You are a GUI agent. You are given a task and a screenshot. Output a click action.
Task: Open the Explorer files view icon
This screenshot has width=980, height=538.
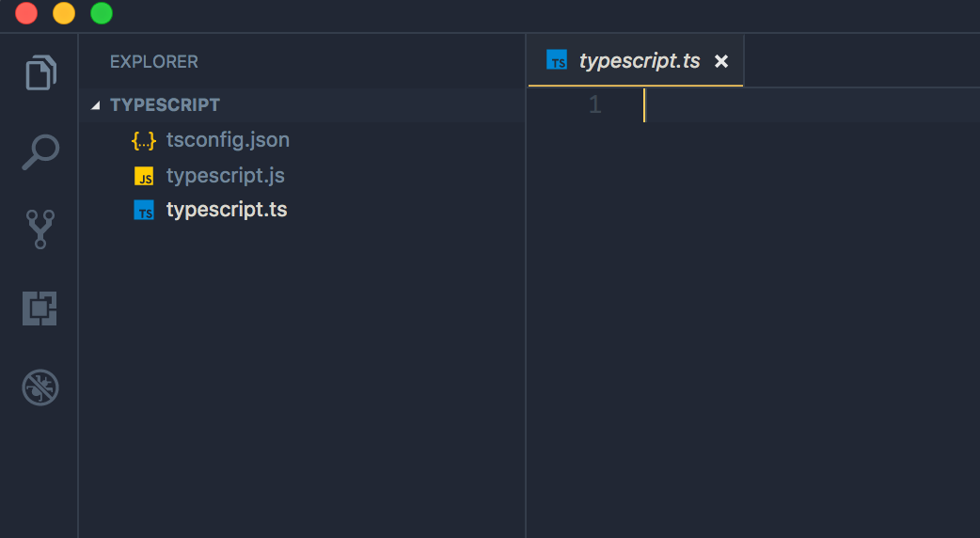point(40,73)
